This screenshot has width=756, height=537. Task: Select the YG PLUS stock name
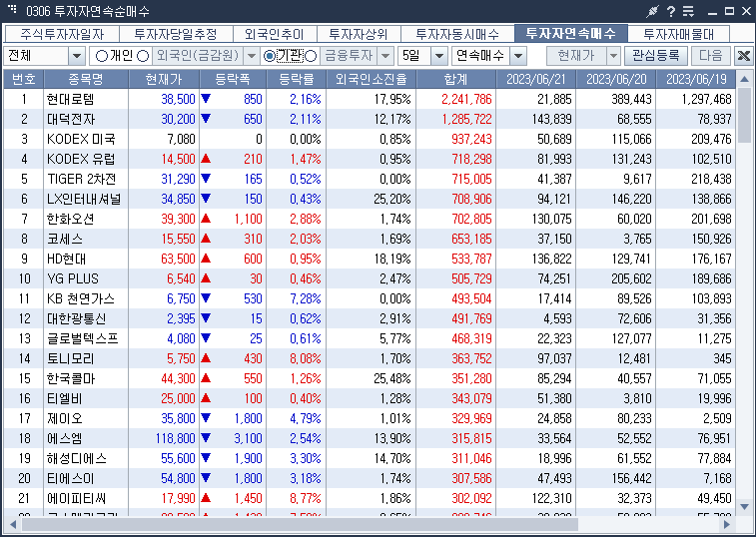pos(72,278)
